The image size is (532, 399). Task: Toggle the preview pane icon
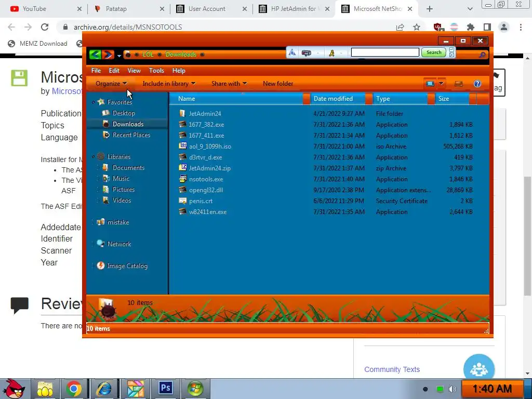[459, 84]
